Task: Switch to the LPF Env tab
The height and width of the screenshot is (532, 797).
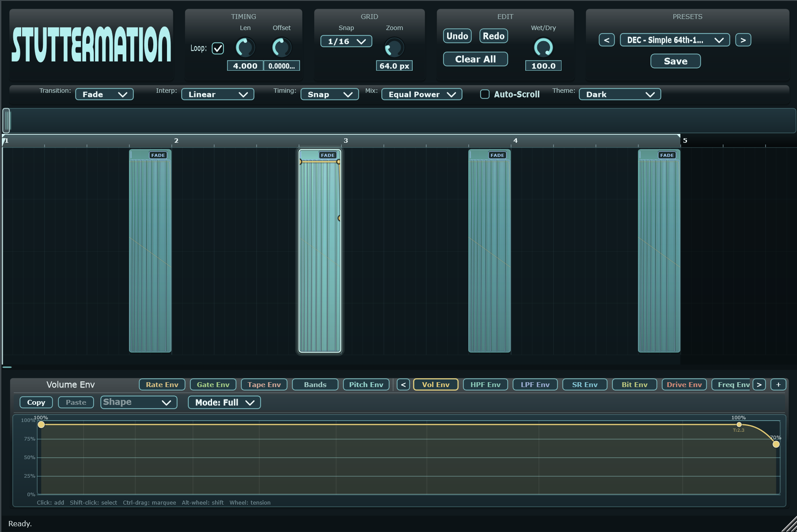Action: point(535,384)
